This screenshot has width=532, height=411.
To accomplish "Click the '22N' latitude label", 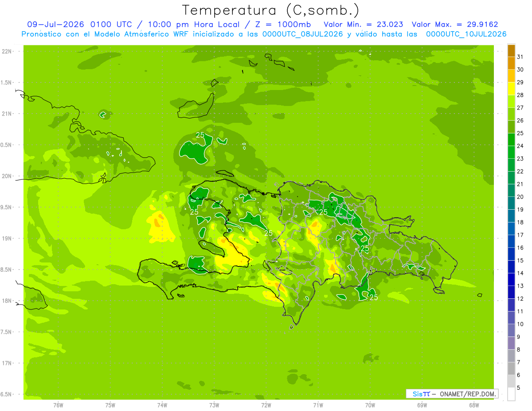I will click(8, 51).
